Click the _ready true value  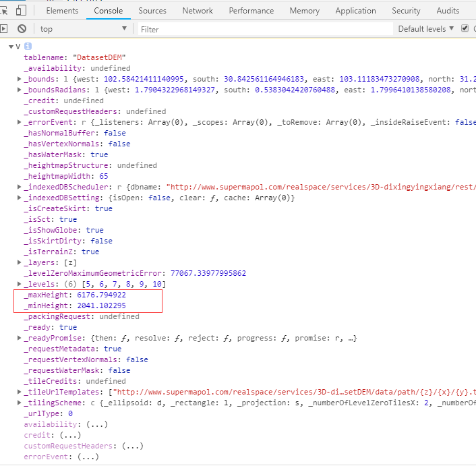click(68, 327)
